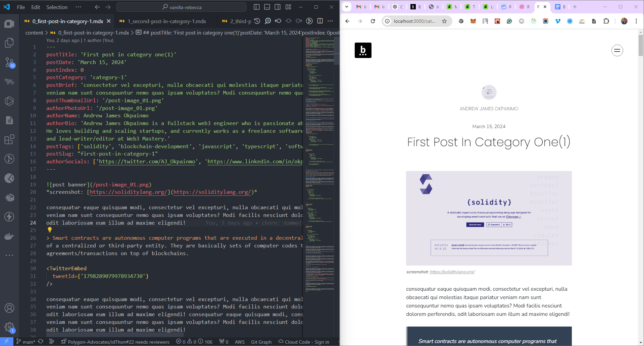Screen dimensions: 644x346
Task: Open the file timeline history icon
Action: 257,21
